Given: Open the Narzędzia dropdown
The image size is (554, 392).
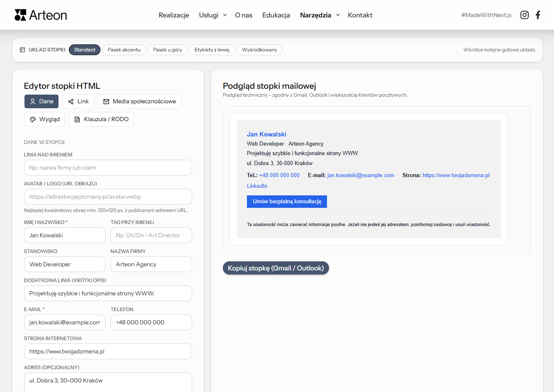Looking at the screenshot, I should tap(320, 15).
